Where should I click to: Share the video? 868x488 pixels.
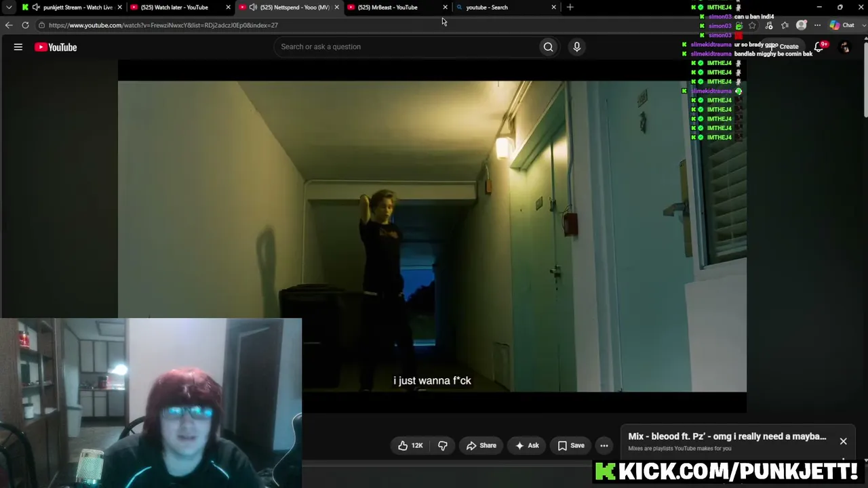coord(481,445)
